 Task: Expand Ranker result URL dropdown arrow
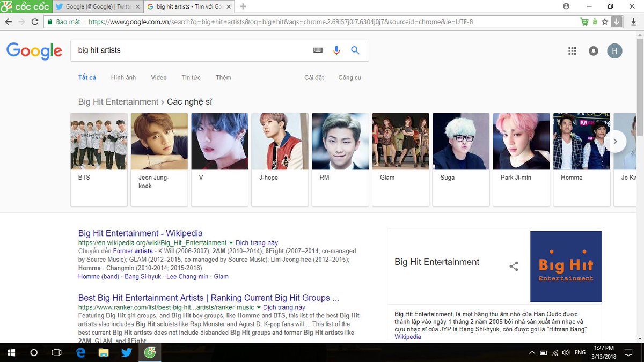pyautogui.click(x=259, y=308)
